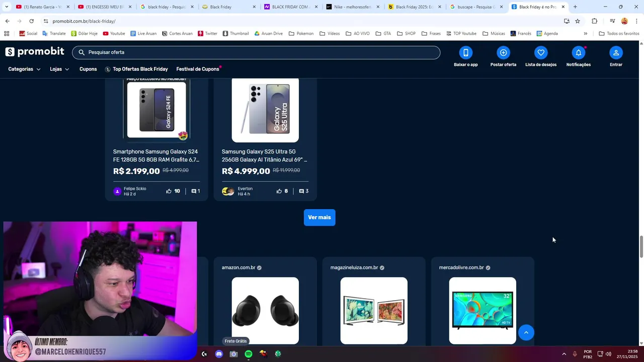The width and height of the screenshot is (644, 362).
Task: Open the Cupons menu item
Action: click(88, 69)
